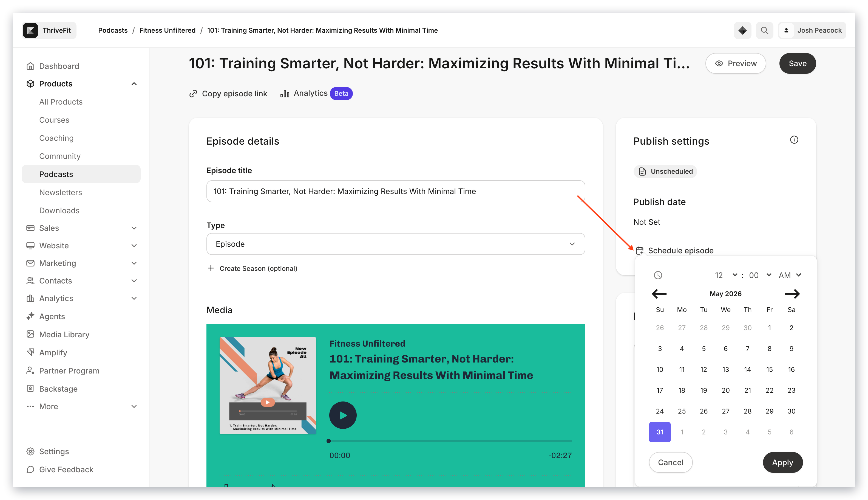Click the Preview button
868x500 pixels.
point(735,64)
